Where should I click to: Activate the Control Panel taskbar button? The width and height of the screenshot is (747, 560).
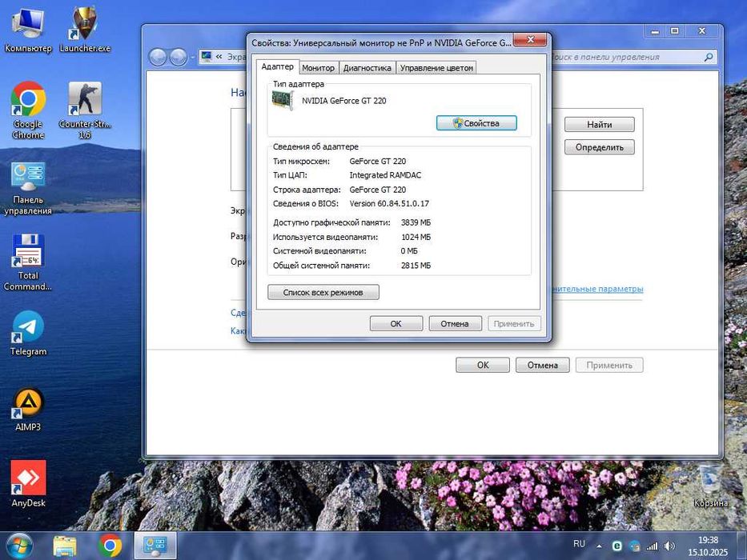pyautogui.click(x=155, y=546)
